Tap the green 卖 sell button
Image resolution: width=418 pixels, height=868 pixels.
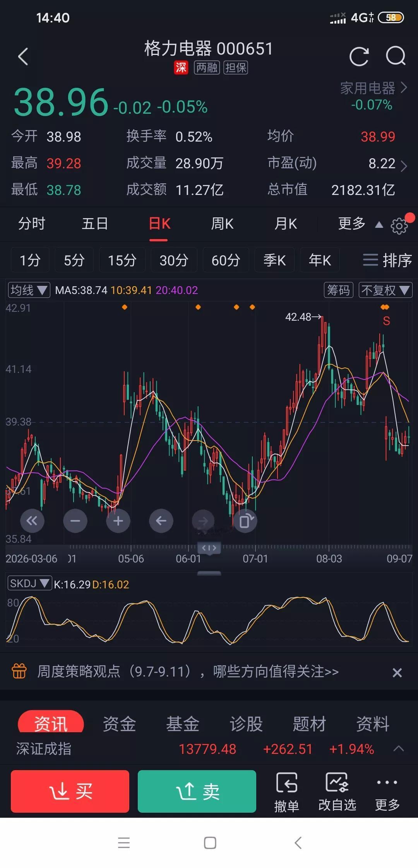coord(197,791)
